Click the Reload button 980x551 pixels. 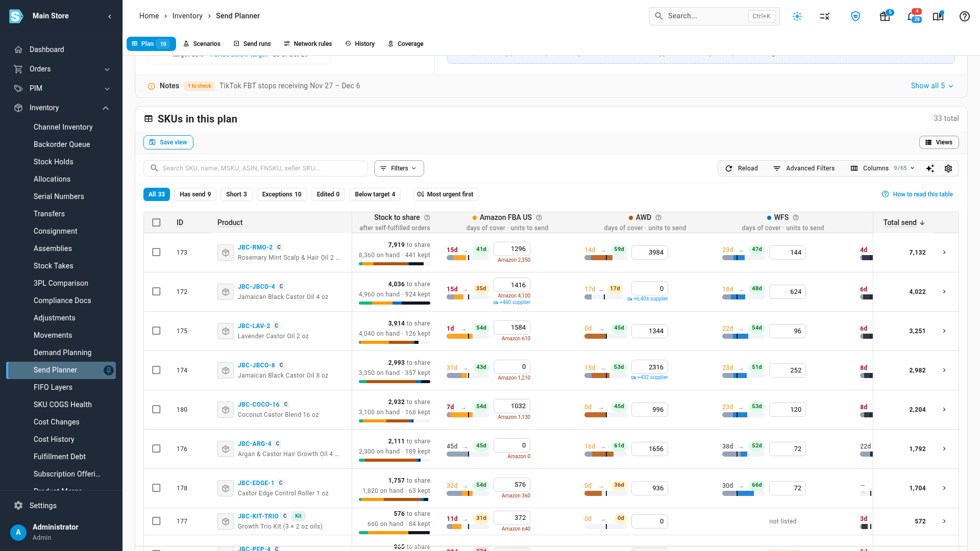[742, 168]
